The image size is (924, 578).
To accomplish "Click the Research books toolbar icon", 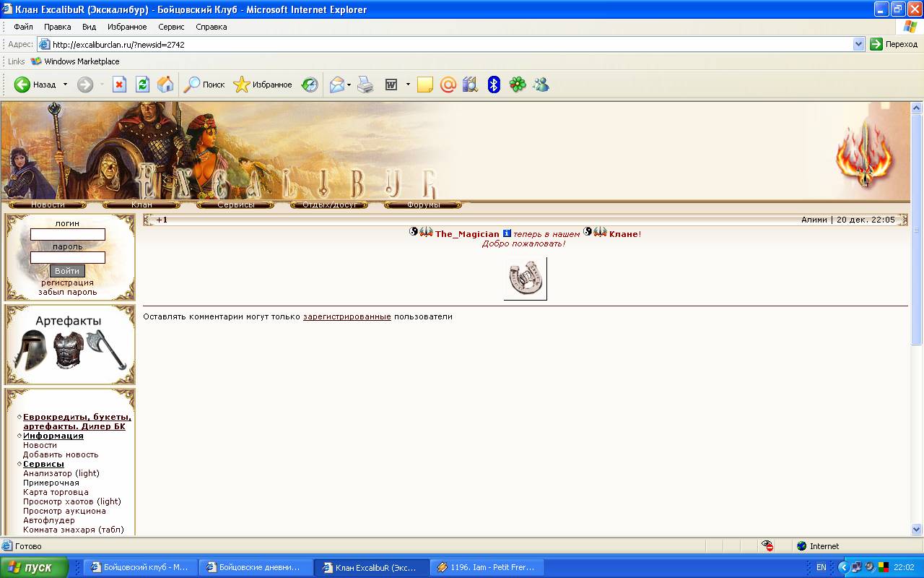I will (x=471, y=85).
